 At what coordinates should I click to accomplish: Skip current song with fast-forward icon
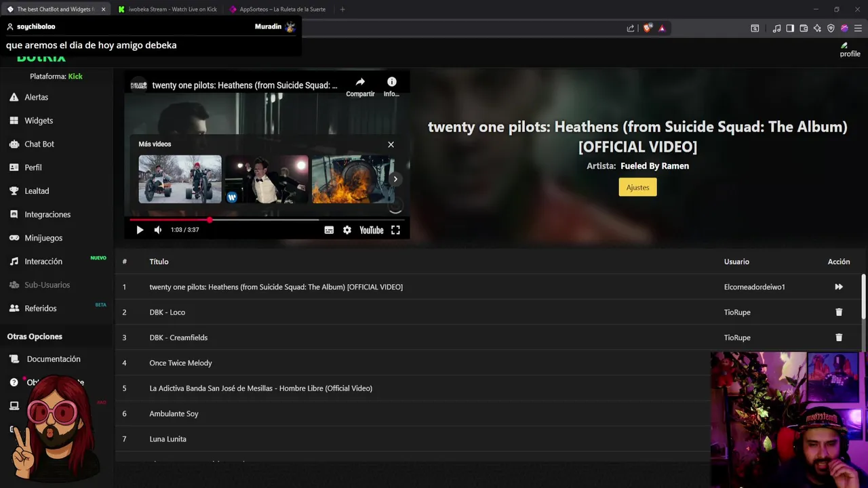[x=839, y=287]
